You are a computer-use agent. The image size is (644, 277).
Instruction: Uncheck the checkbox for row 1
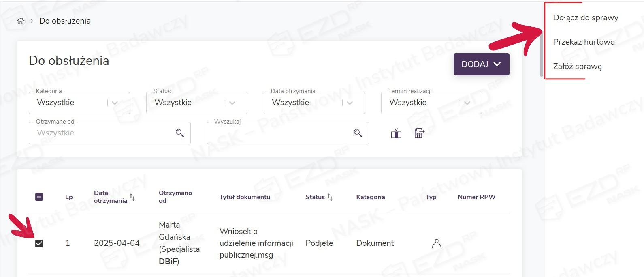(x=39, y=243)
